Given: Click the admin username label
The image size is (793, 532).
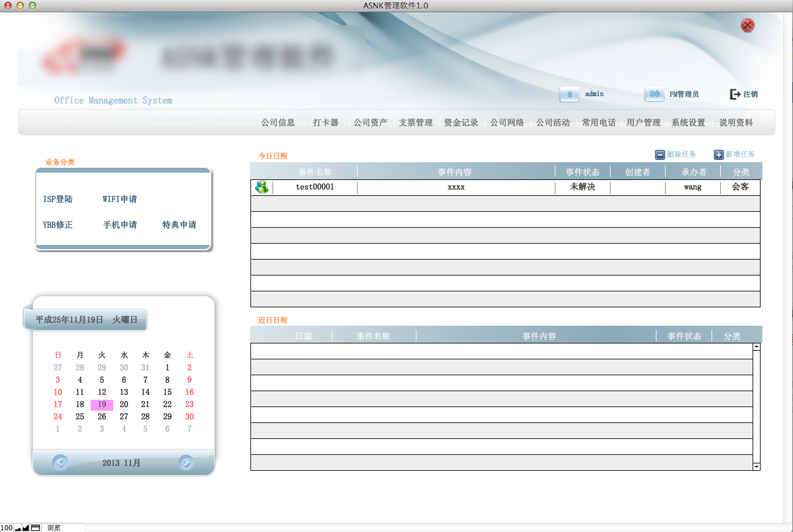Looking at the screenshot, I should (595, 94).
